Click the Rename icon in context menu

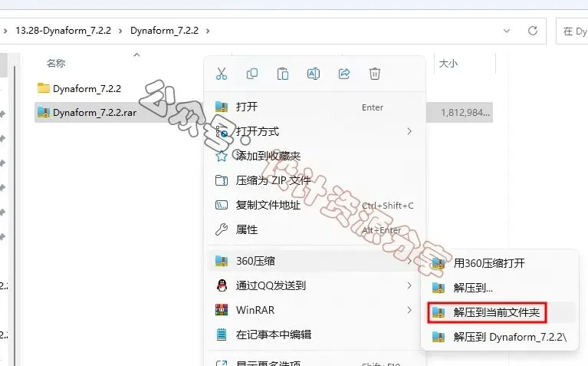click(313, 74)
